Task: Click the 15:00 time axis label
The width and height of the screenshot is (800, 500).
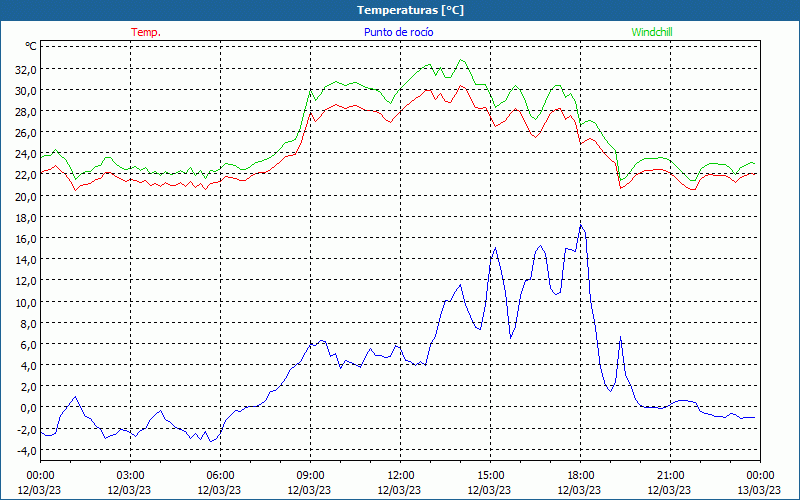Action: click(490, 476)
